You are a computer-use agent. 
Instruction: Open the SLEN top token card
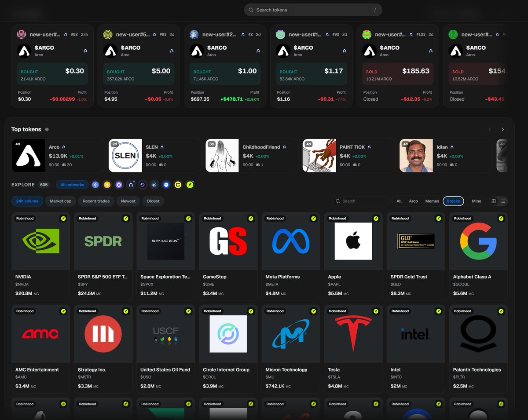tap(155, 156)
